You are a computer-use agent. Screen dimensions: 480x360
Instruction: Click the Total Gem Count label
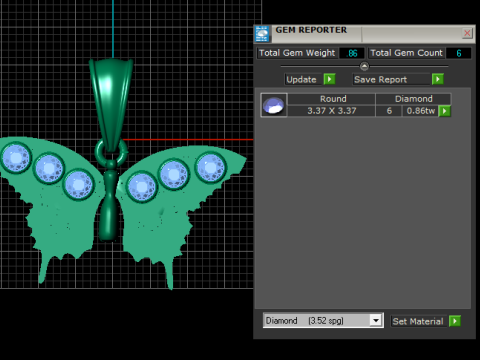coord(406,53)
